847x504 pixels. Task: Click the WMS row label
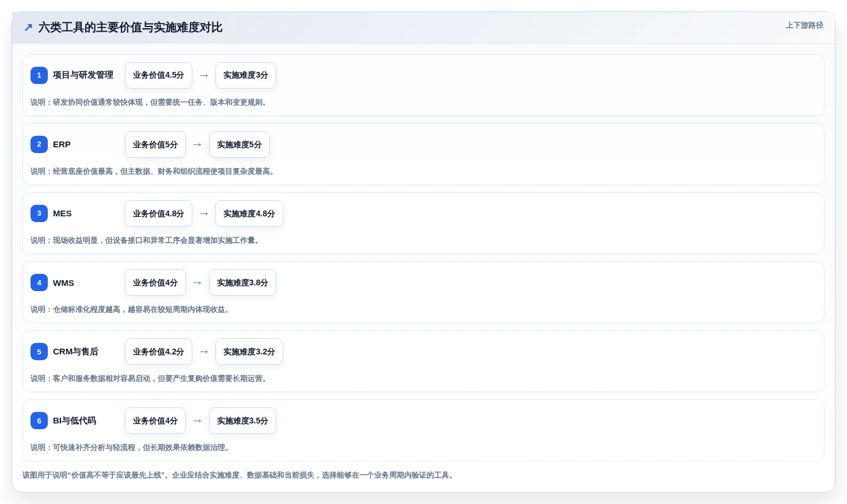coord(63,282)
